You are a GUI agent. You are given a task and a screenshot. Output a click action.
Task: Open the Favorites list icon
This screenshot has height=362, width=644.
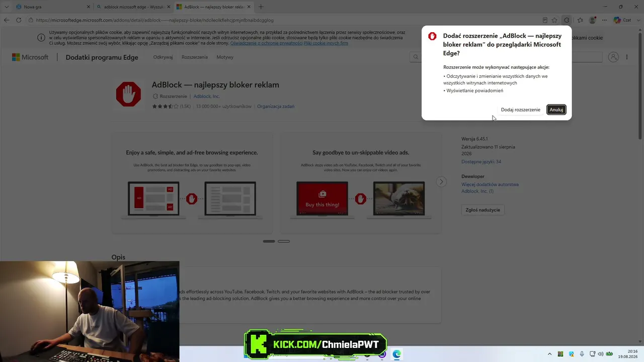coord(580,20)
